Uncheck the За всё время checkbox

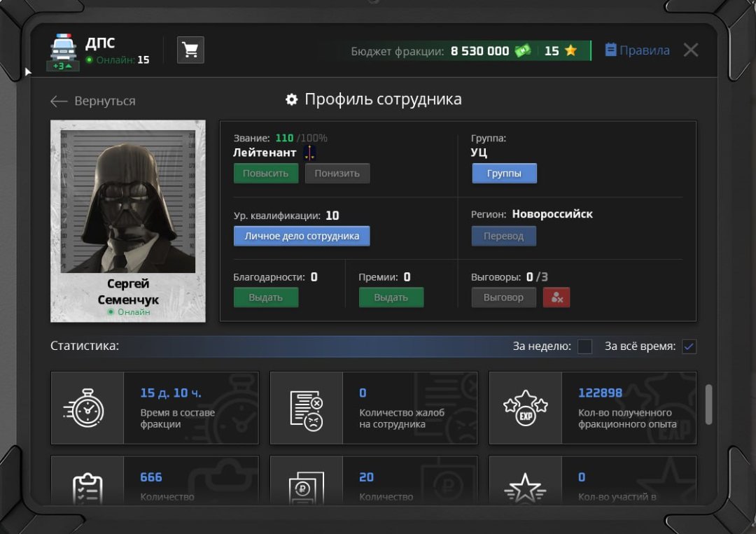point(689,346)
